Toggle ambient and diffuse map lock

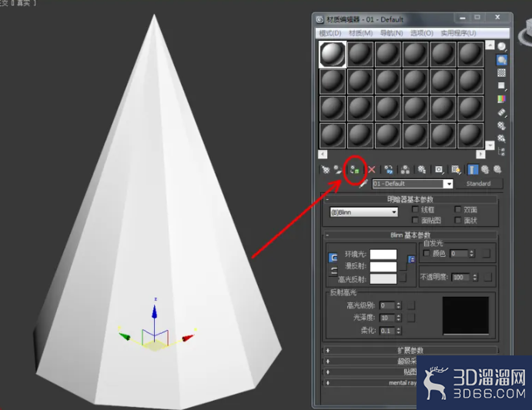tap(412, 259)
